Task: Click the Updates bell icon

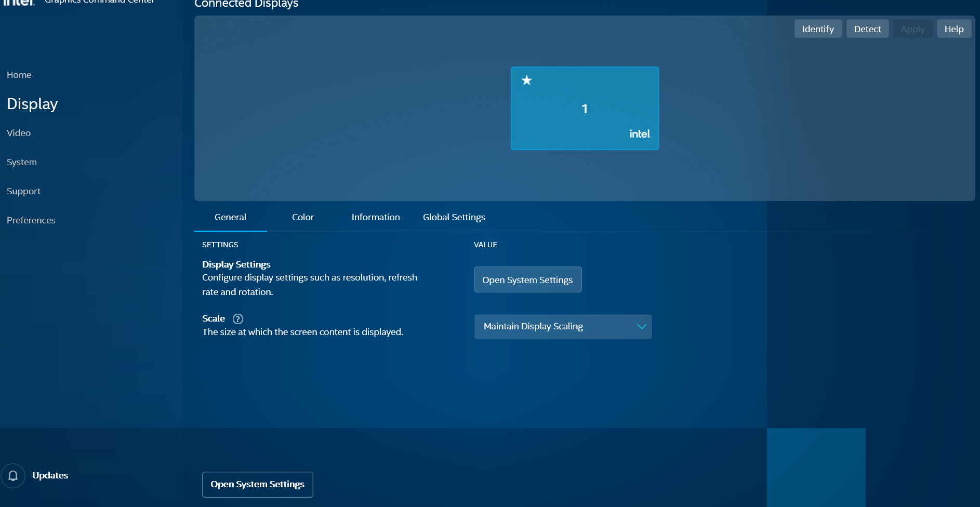Action: click(x=13, y=475)
